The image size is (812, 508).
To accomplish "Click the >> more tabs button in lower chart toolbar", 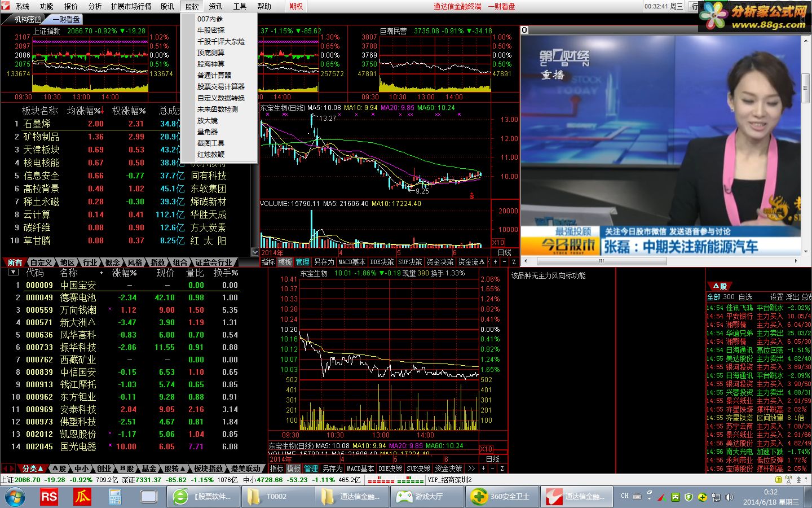I will [471, 469].
